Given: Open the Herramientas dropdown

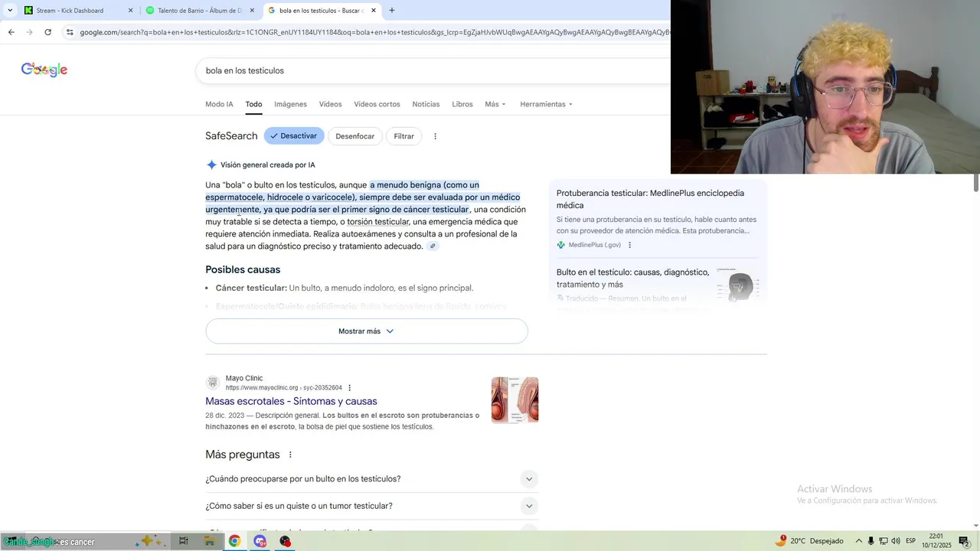Looking at the screenshot, I should 546,104.
